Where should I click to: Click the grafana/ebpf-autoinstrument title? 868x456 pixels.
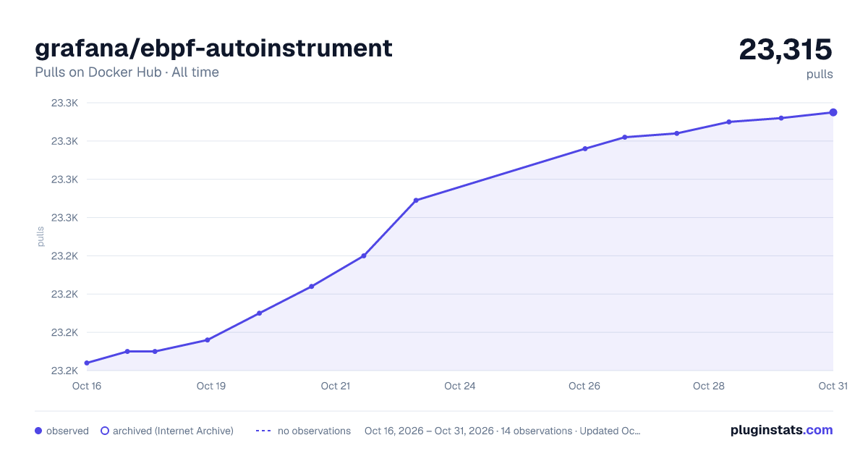(213, 48)
